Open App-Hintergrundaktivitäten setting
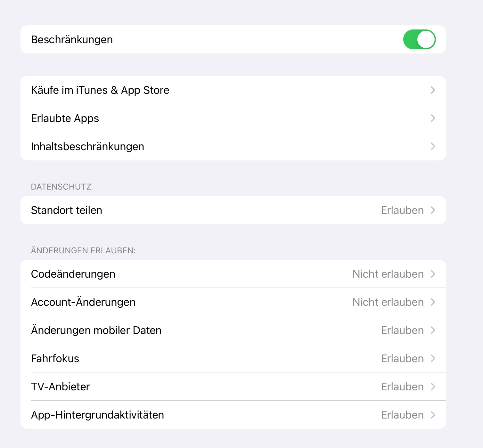Viewport: 483px width, 448px height. coord(97,415)
